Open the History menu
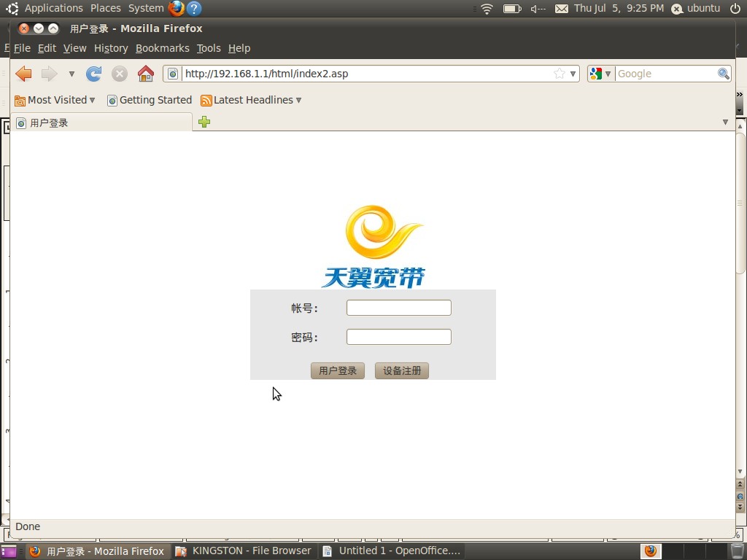 click(x=111, y=48)
